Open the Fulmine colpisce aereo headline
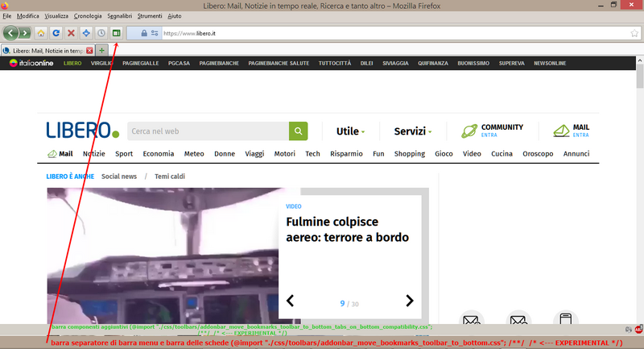The height and width of the screenshot is (349, 644). pyautogui.click(x=348, y=230)
